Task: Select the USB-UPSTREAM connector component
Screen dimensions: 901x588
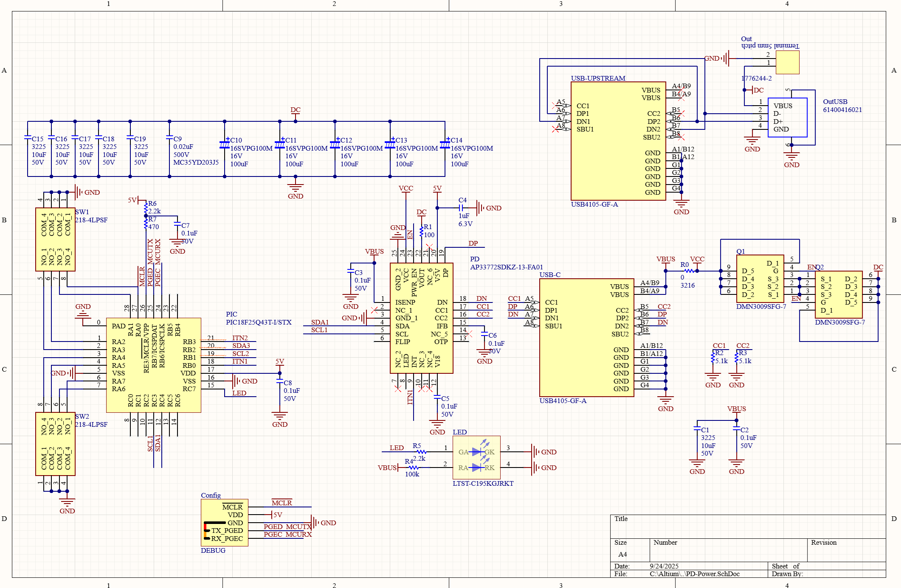Action: [618, 141]
